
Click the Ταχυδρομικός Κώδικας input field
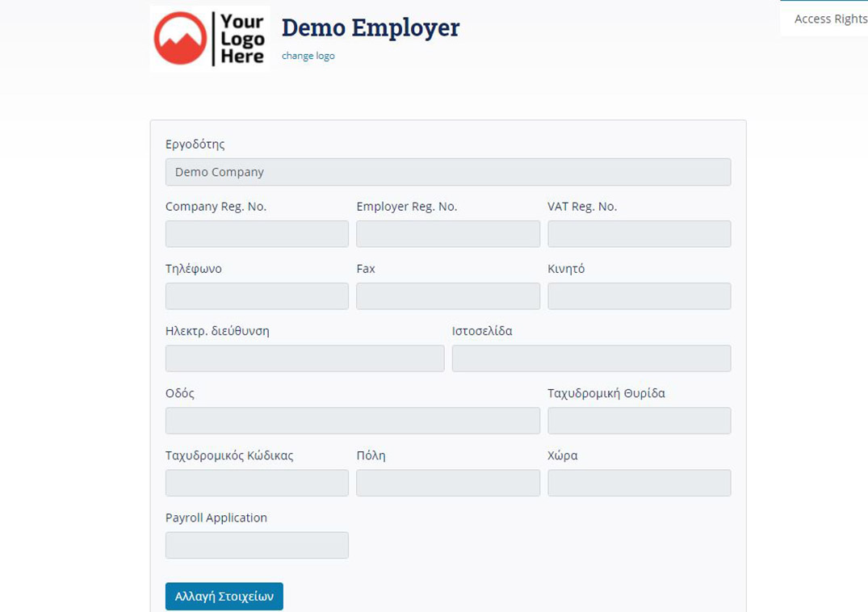click(x=257, y=483)
